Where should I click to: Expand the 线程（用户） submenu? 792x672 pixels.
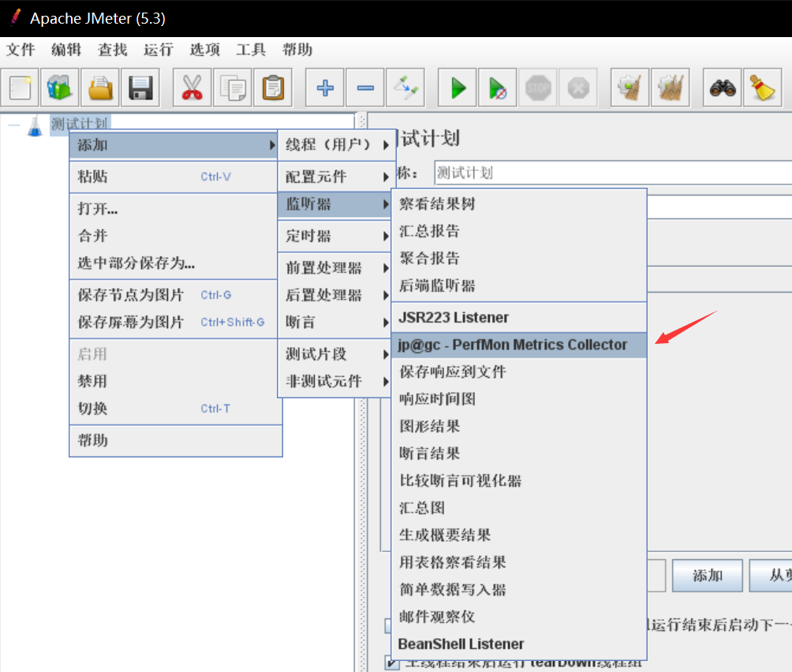coord(336,145)
